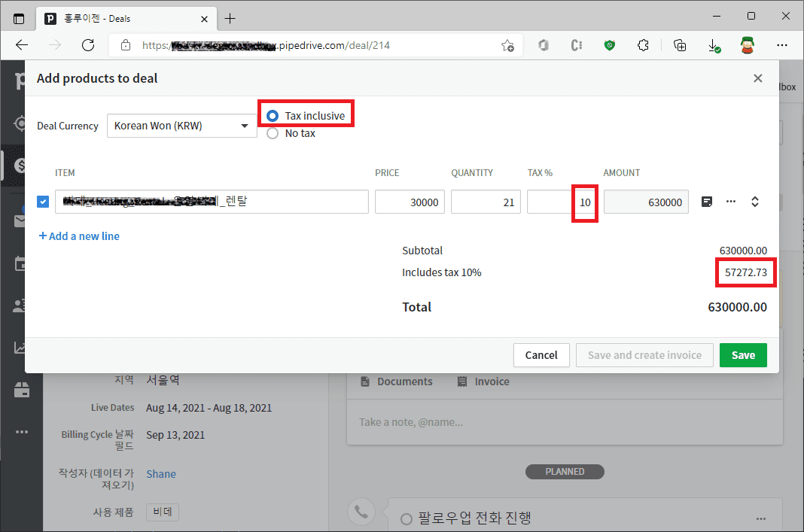Click the 비데 product tag
Viewport: 804px width, 532px height.
point(163,512)
